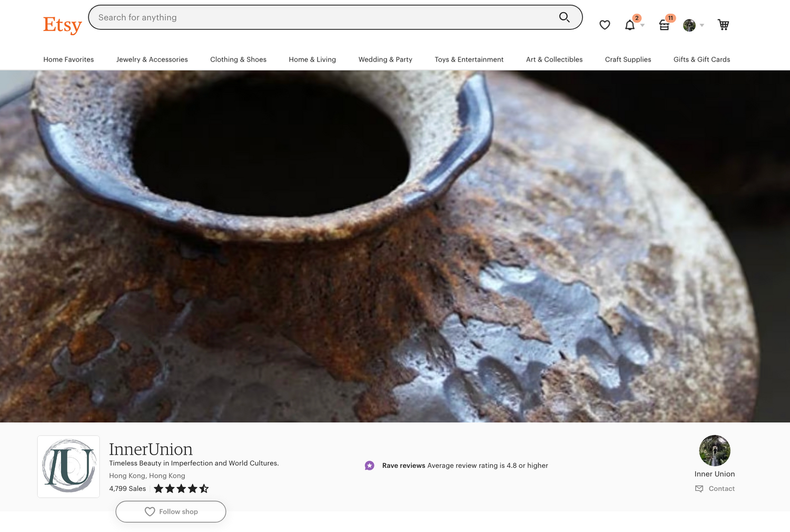Open Home Favorites category

(x=68, y=59)
